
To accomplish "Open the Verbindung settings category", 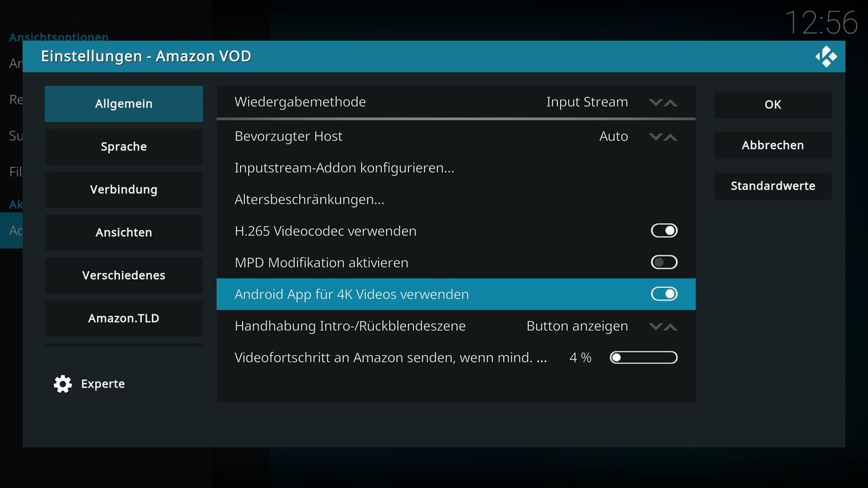I will click(123, 190).
